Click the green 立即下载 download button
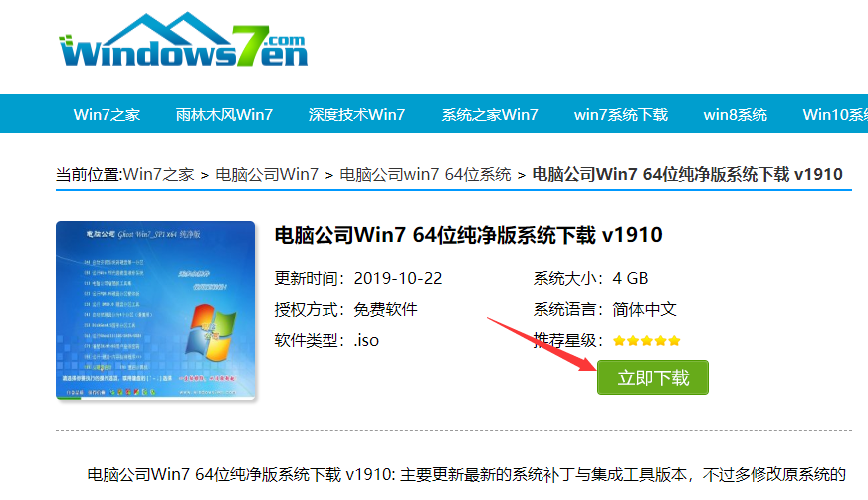 [653, 377]
